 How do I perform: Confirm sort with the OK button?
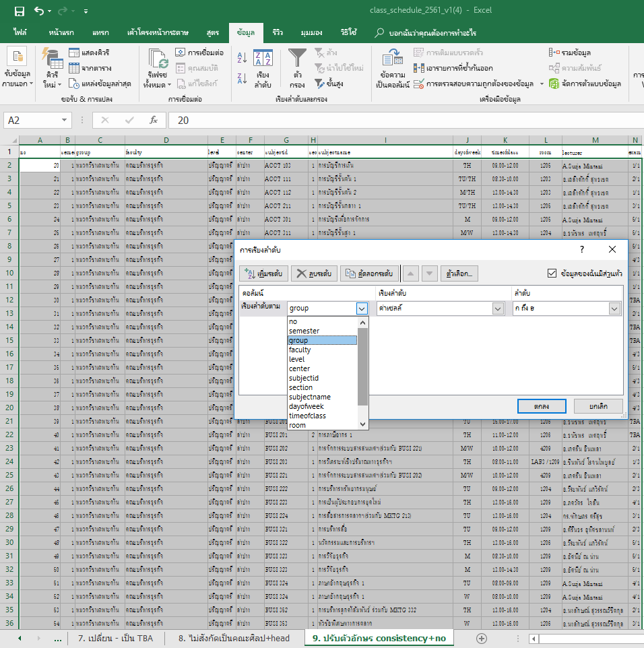(541, 406)
